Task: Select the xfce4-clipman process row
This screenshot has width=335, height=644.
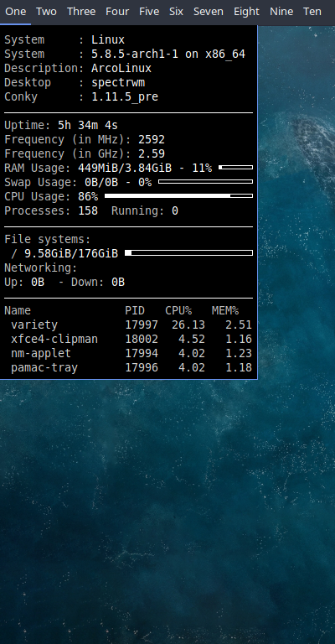Action: [128, 340]
